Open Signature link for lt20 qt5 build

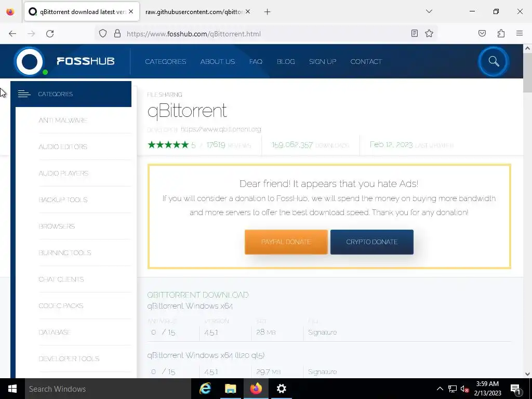tap(322, 372)
